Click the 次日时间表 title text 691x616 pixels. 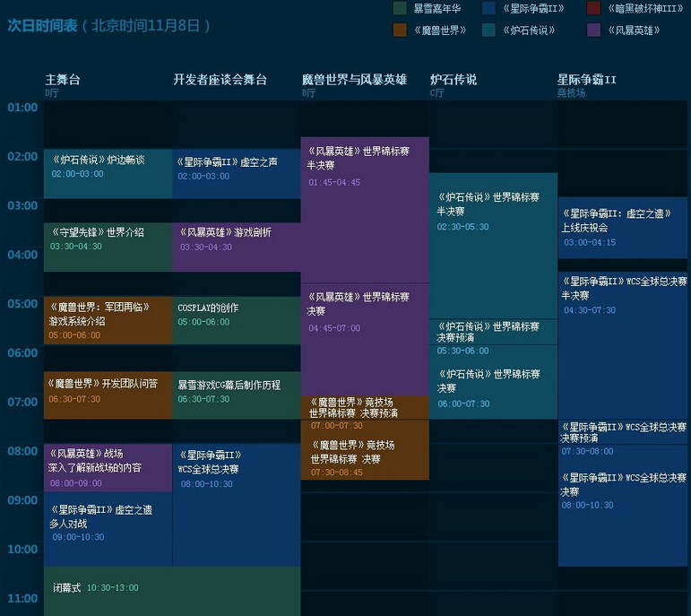[42, 26]
